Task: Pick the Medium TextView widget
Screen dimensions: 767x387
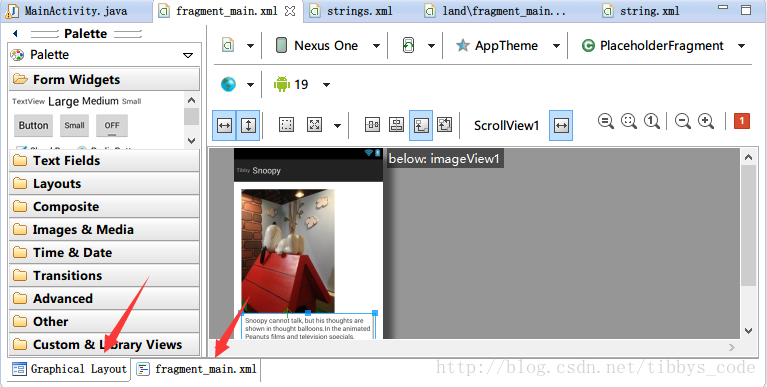Action: 100,101
